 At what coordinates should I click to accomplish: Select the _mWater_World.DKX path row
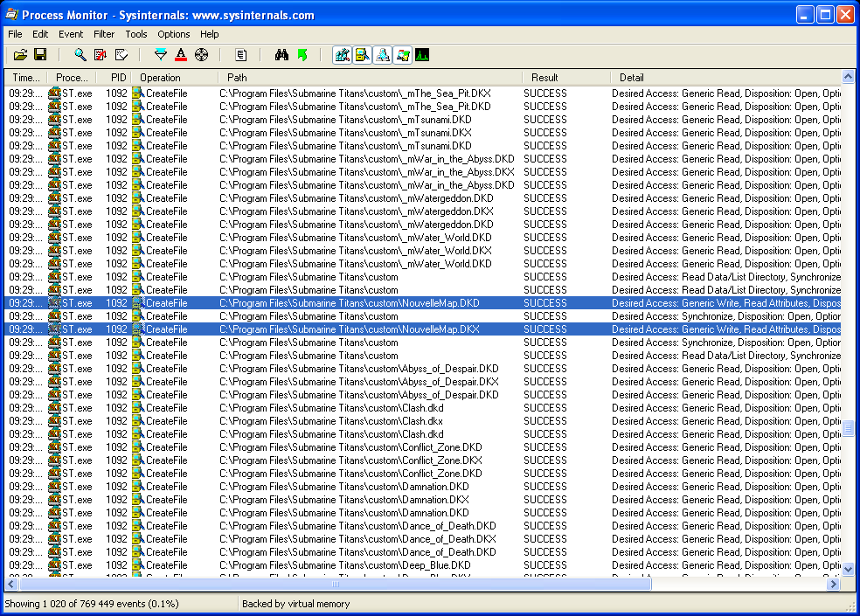[x=422, y=251]
